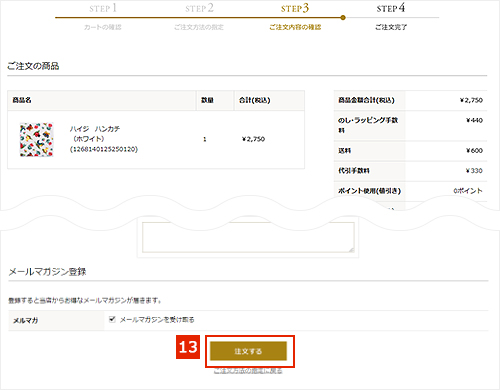The width and height of the screenshot is (500, 390).
Task: Click the ご注文の商品 section heading
Action: click(33, 66)
